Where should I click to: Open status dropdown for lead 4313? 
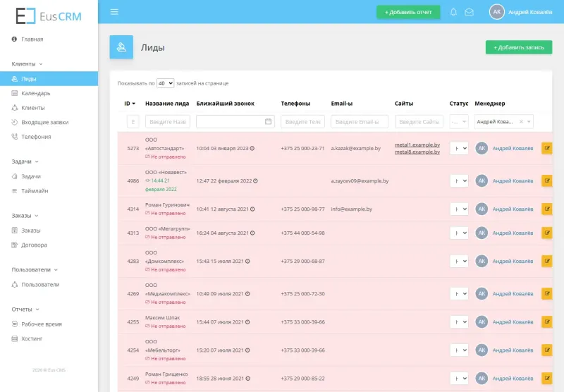click(x=459, y=233)
